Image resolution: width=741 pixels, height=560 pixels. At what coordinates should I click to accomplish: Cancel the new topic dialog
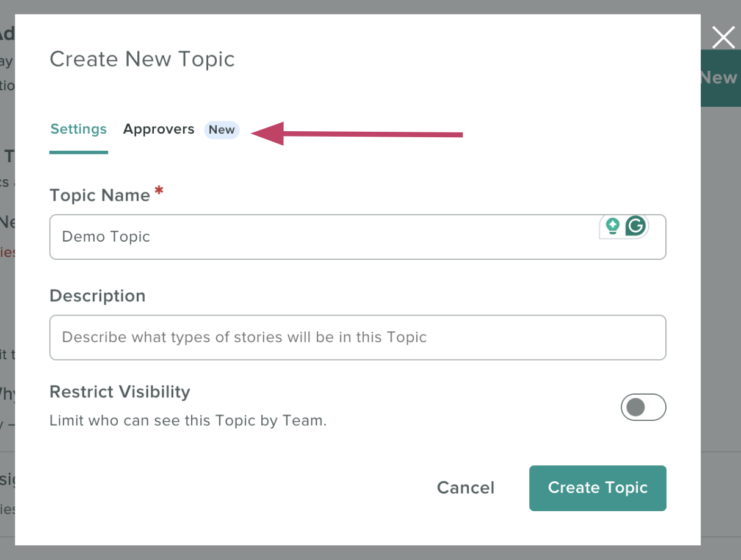click(x=466, y=488)
